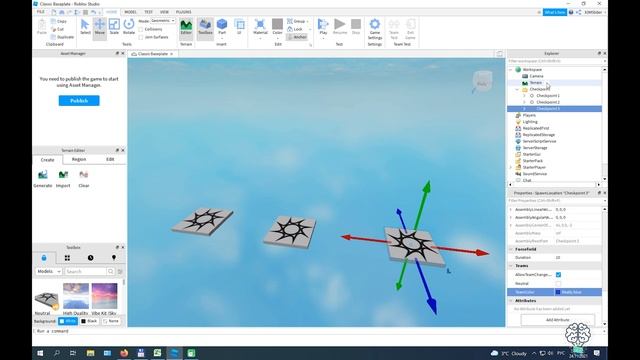Select None background option in Toolbox

click(111, 321)
